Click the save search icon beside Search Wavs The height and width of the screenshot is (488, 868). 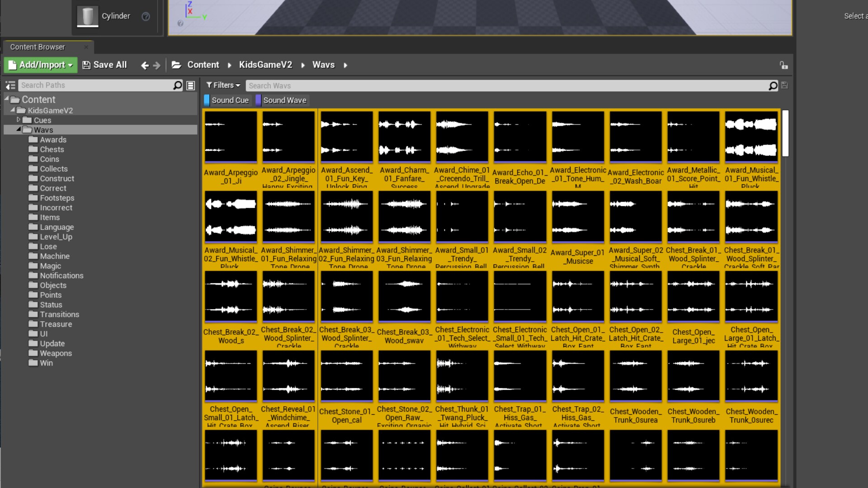click(x=785, y=85)
